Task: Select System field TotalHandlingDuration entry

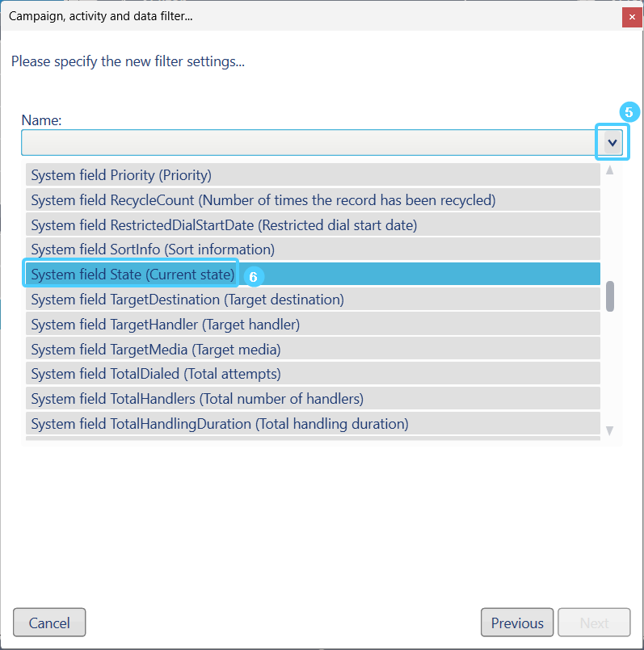Action: [x=220, y=424]
